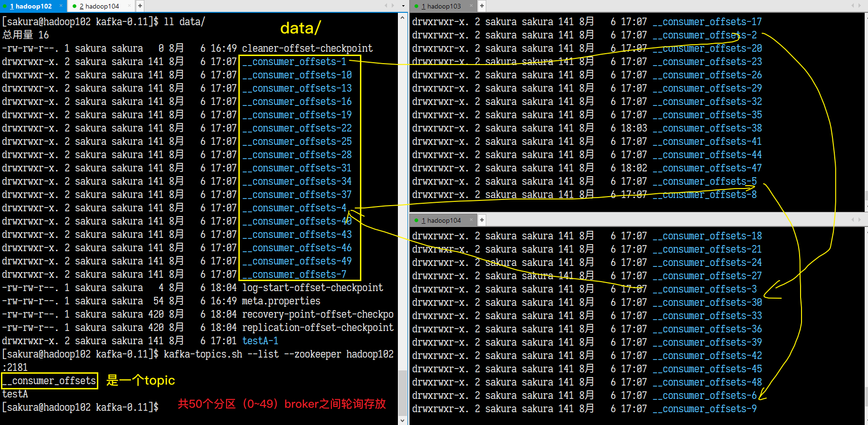Click __consumer_offsets-36 in hadoop104 pane
The width and height of the screenshot is (868, 425).
tap(707, 329)
